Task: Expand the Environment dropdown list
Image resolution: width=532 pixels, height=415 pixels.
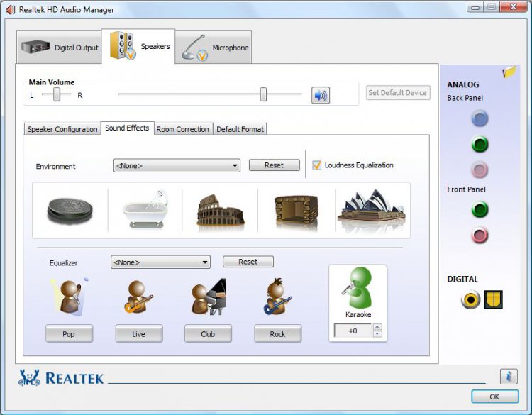Action: click(x=177, y=165)
